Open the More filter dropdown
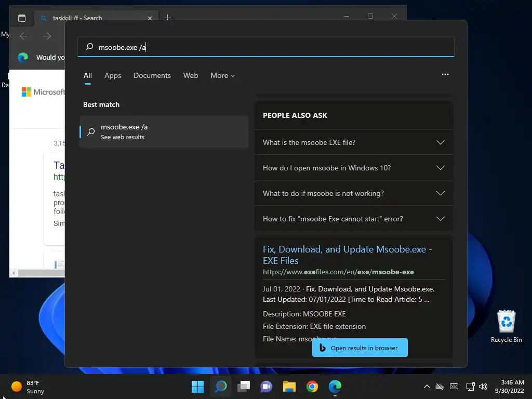Viewport: 532px width, 399px height. tap(222, 76)
